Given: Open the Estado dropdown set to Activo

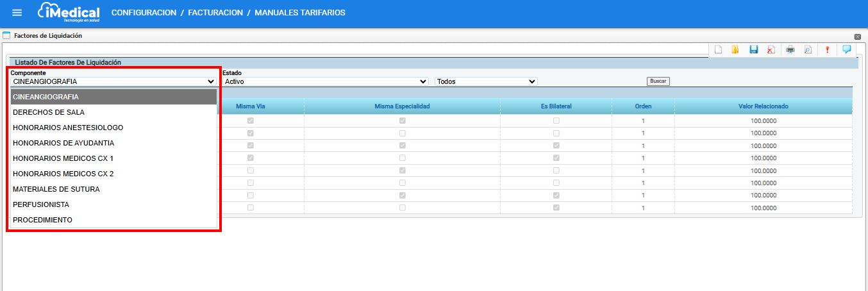Looking at the screenshot, I should pos(325,82).
